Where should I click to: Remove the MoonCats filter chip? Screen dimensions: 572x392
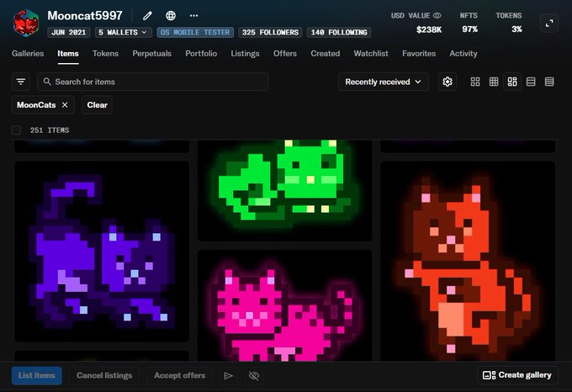[x=65, y=105]
